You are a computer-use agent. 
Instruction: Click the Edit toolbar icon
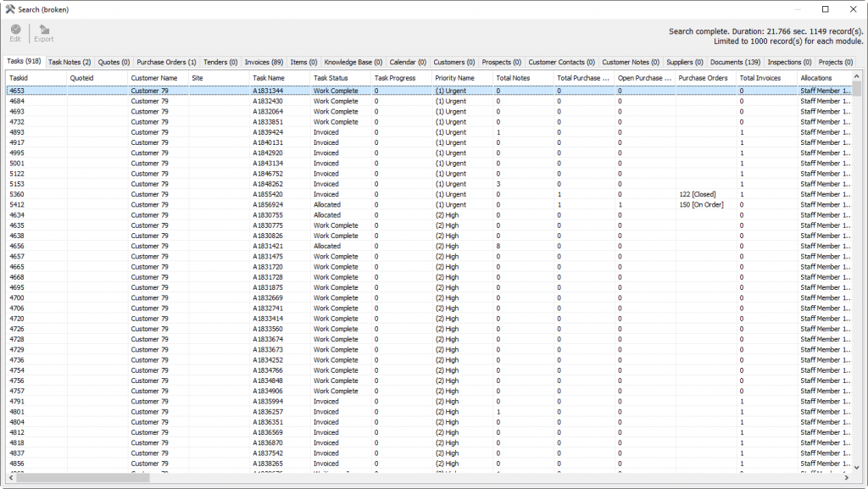click(x=15, y=31)
